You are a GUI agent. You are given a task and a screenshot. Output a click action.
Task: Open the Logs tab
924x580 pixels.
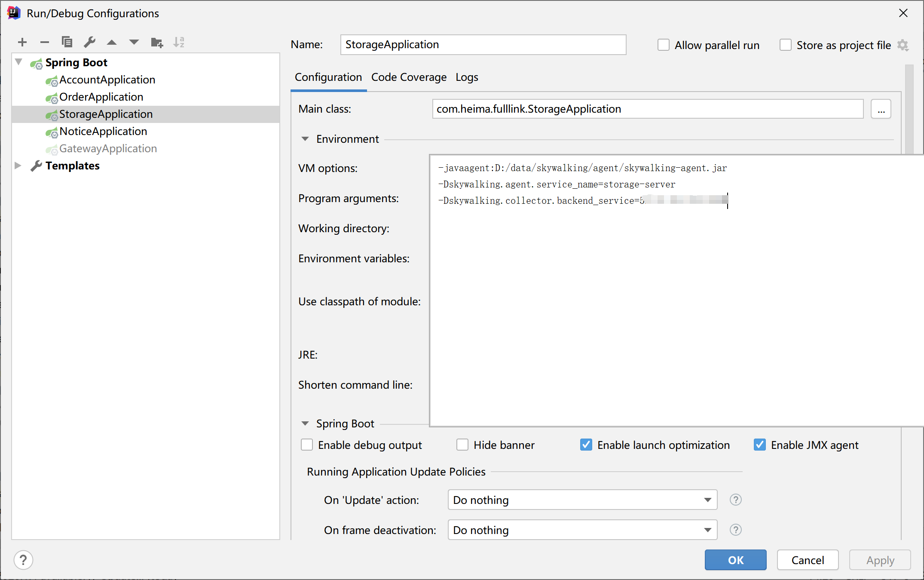467,77
